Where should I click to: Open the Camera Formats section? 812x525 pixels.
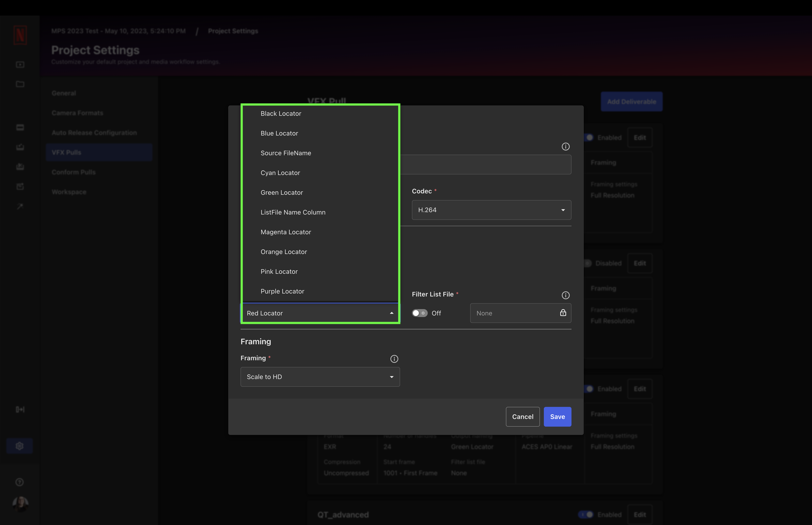click(x=99, y=113)
